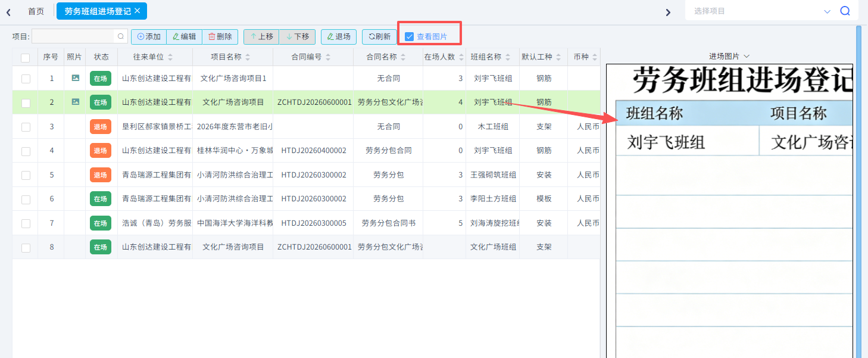This screenshot has height=358, width=868.
Task: Click the 上移 button
Action: click(261, 36)
